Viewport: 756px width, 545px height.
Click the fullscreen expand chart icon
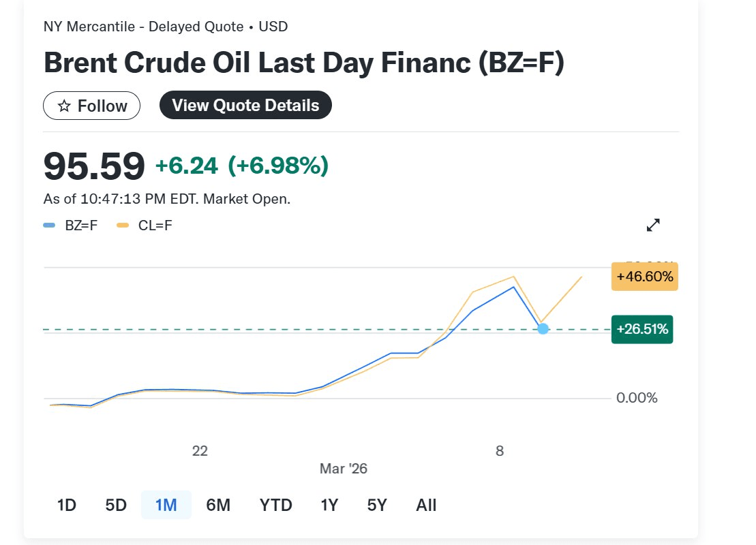click(653, 225)
